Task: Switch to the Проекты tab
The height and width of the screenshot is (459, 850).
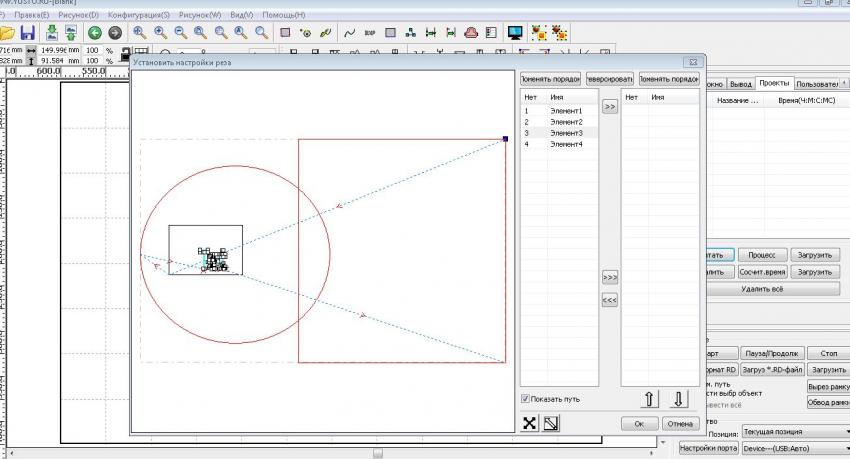Action: 774,84
